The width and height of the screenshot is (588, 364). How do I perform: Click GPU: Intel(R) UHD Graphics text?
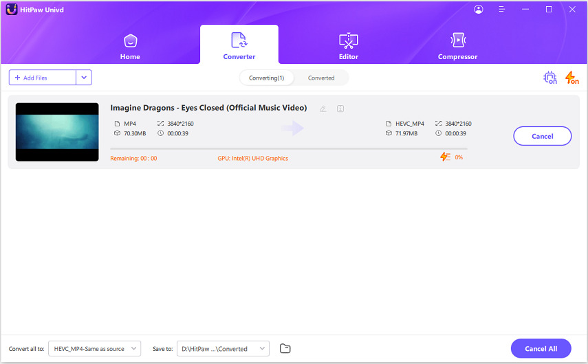(253, 159)
